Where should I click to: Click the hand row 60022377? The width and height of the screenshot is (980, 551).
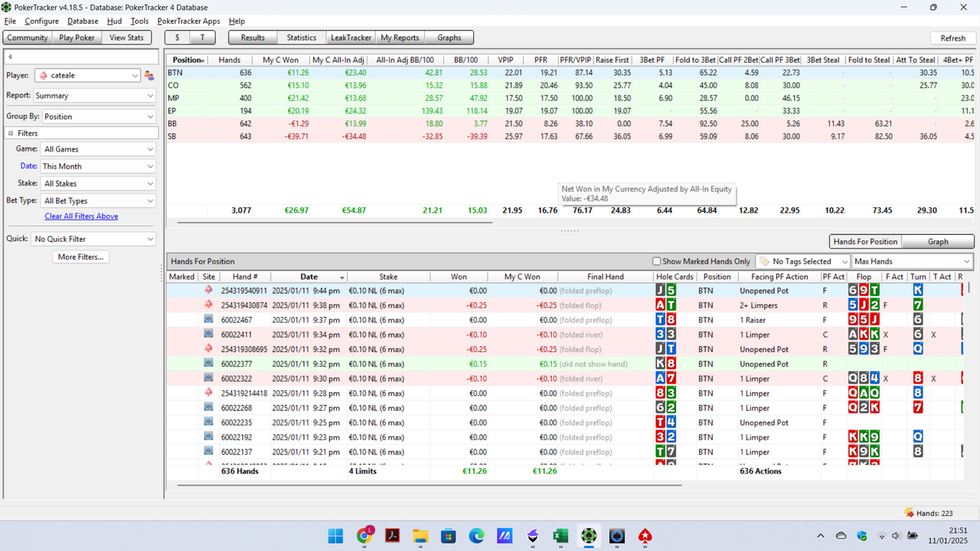[563, 364]
